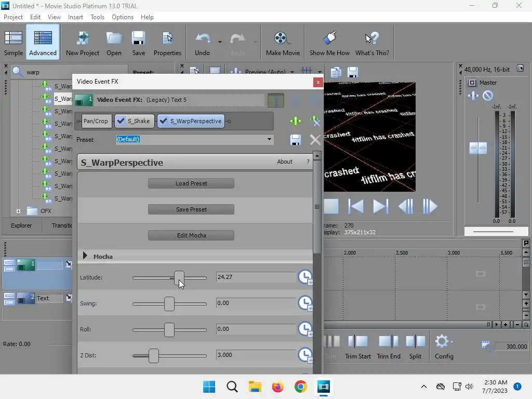Click the Open toolbar icon

coord(114,43)
